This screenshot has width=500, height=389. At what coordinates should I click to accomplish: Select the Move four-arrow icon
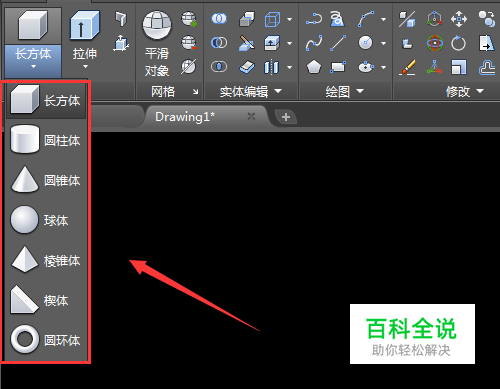point(459,19)
